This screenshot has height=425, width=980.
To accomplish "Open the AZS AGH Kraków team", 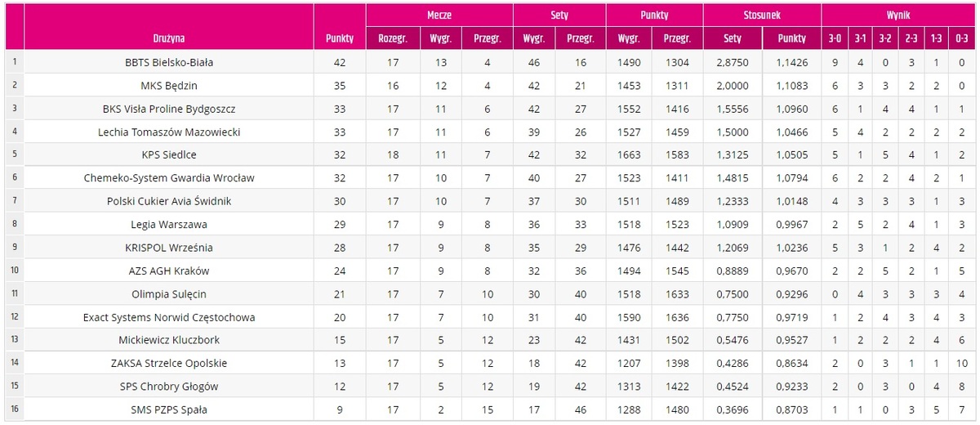I will (x=169, y=271).
